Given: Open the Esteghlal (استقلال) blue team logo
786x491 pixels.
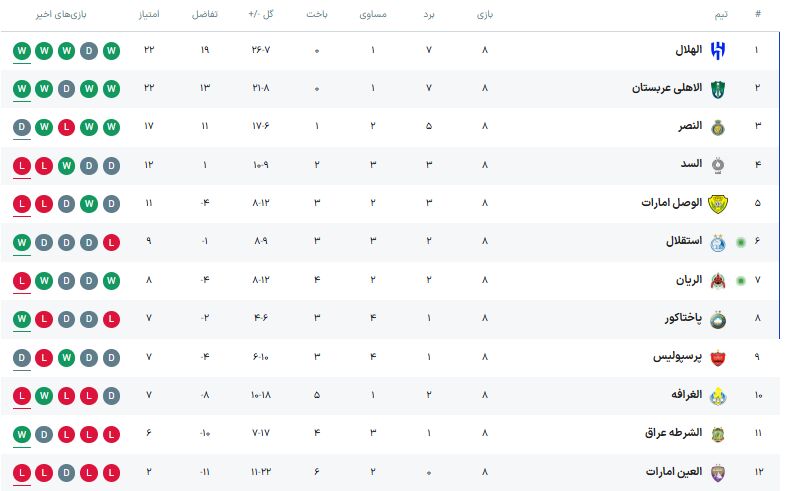Looking at the screenshot, I should [717, 242].
